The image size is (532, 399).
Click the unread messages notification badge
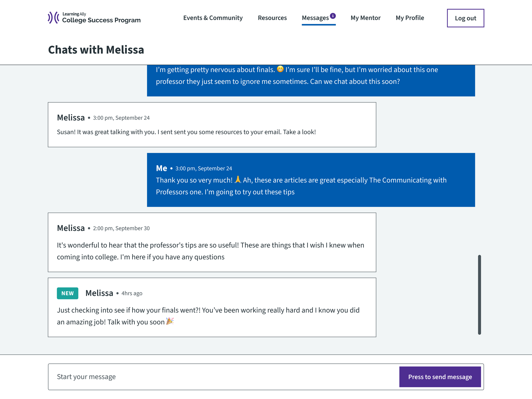click(x=333, y=16)
